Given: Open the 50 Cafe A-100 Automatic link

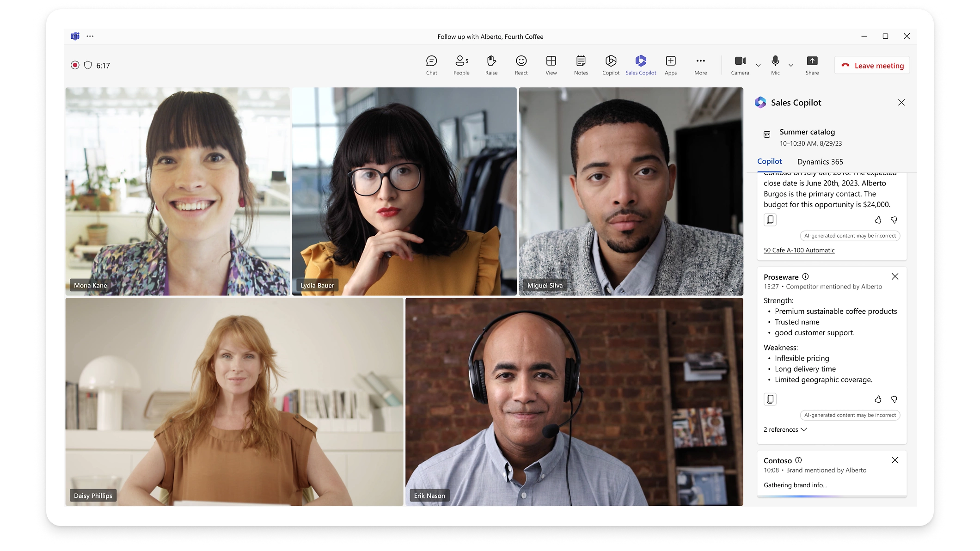Looking at the screenshot, I should [799, 250].
